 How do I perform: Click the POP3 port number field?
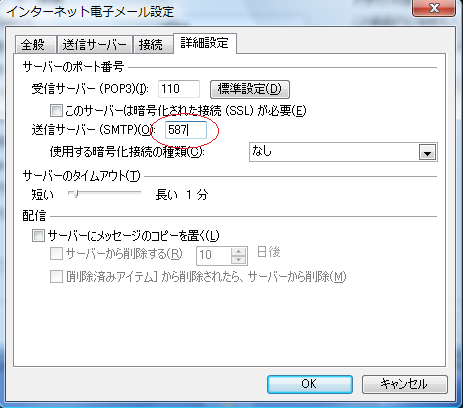coord(179,89)
